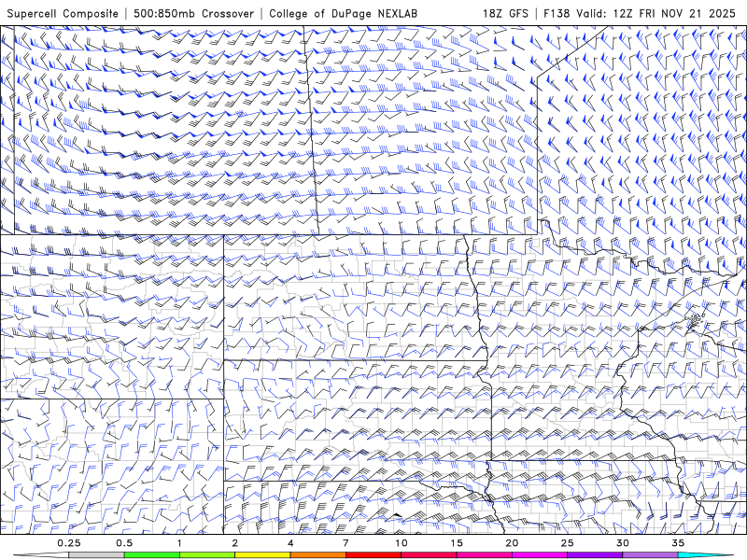This screenshot has height=560, width=747.
Task: Pick the purple 25–30 legend swatch
Action: tap(595, 555)
